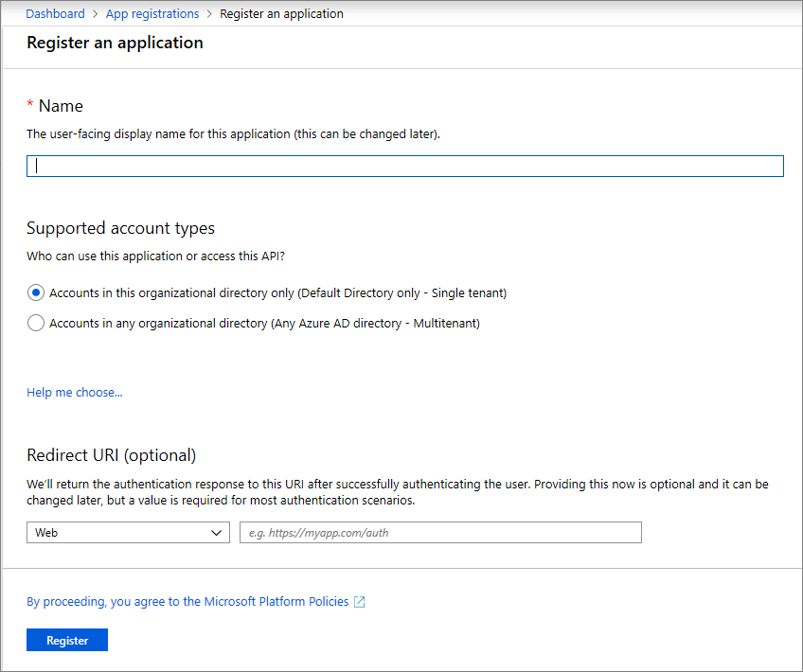Image resolution: width=803 pixels, height=672 pixels.
Task: Choose the Multitenant Azure AD directory option
Action: 36,323
